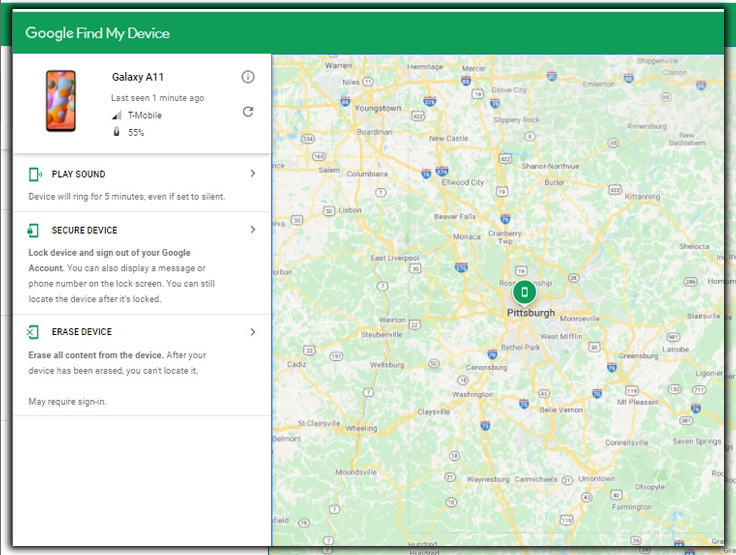Click the Claysville label on map

tap(434, 411)
